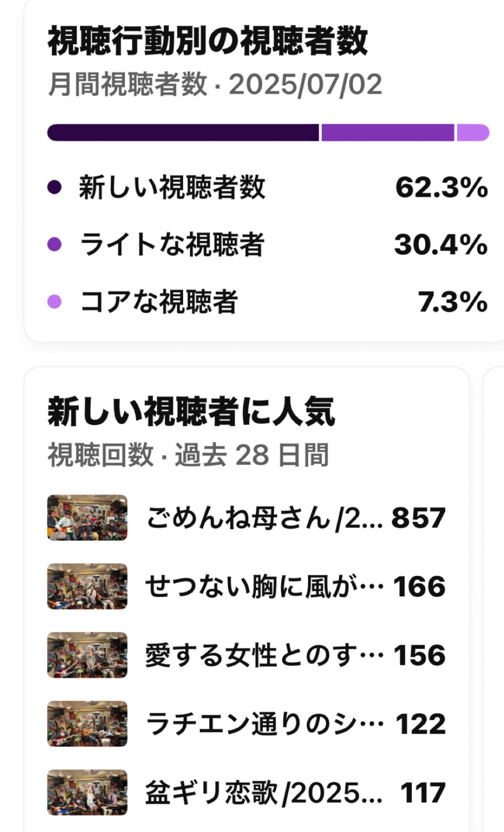Open the ごめんね母さん video thumbnail
This screenshot has height=832, width=504.
coord(87,517)
